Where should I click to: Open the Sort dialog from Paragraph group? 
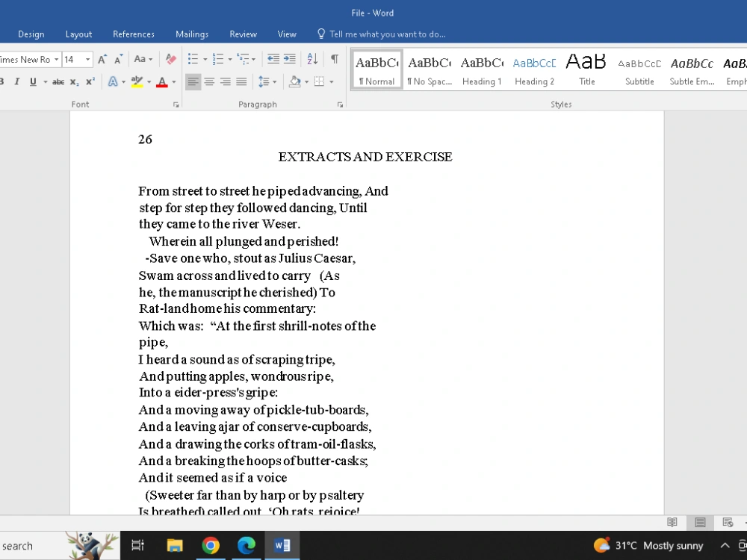pos(312,59)
